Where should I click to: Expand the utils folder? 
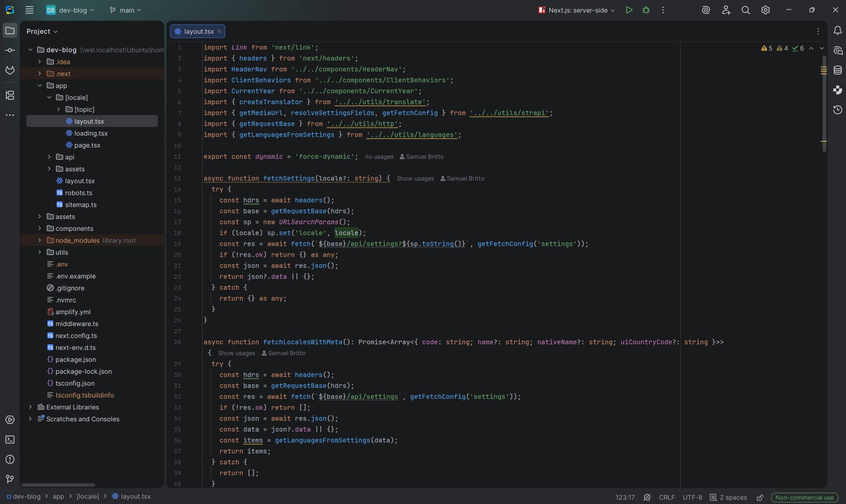39,252
